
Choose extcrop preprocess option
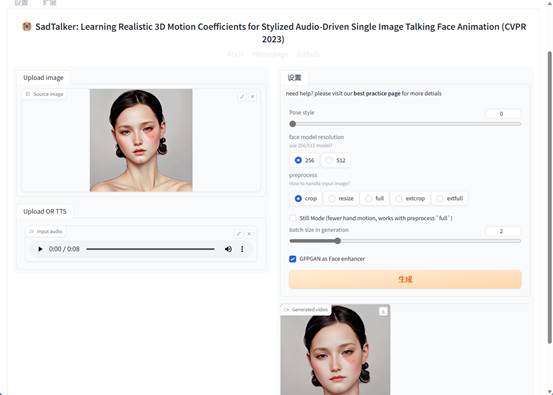click(411, 198)
